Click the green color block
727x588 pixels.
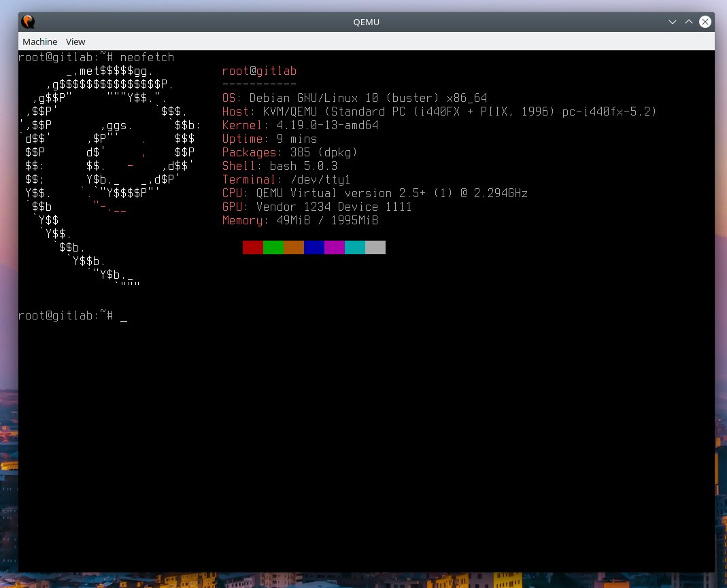(273, 247)
